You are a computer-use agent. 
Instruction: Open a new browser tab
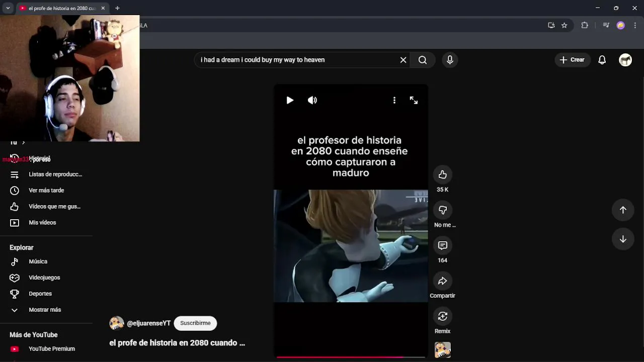coord(117,8)
